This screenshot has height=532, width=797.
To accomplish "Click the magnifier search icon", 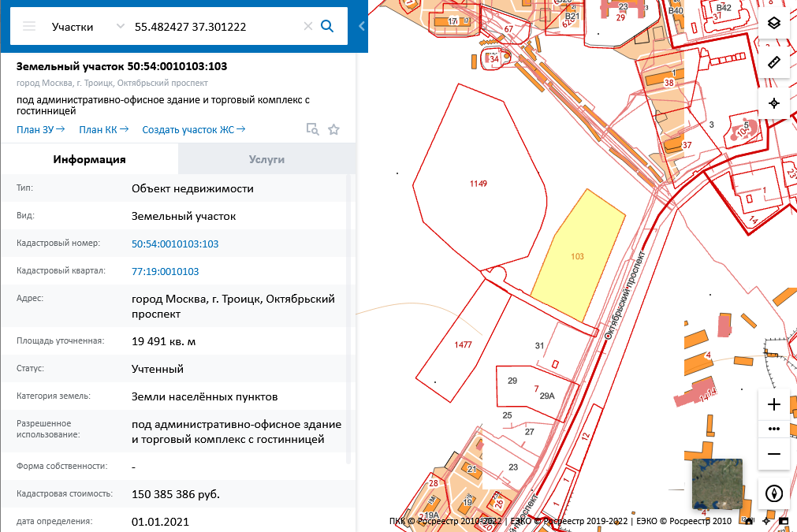I will coord(327,27).
